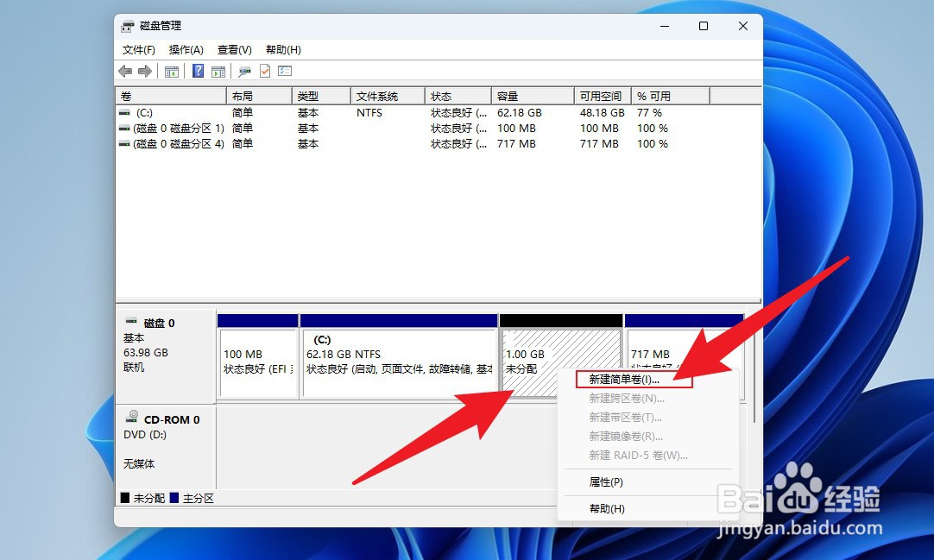Click the rescan disks toolbar icon

click(x=245, y=72)
